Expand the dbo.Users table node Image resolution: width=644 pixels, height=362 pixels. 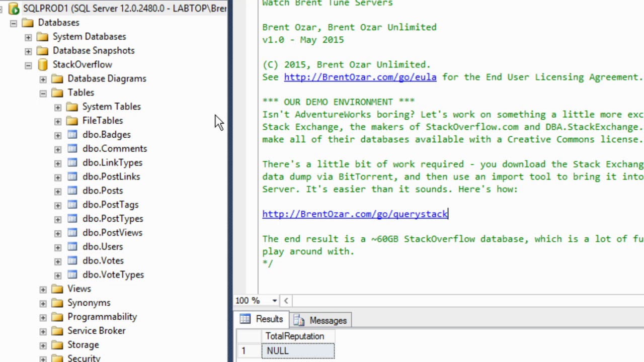coord(58,247)
